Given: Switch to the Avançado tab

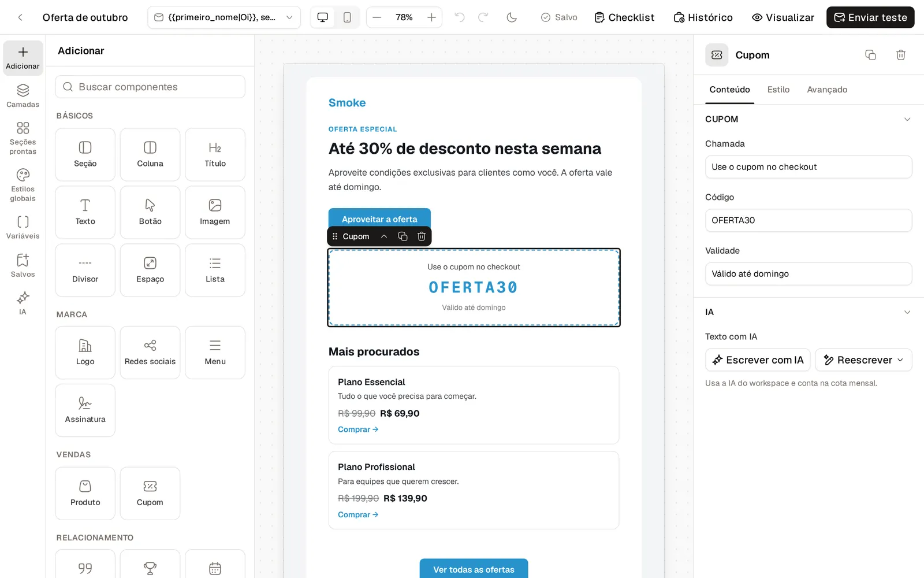Looking at the screenshot, I should pos(827,90).
